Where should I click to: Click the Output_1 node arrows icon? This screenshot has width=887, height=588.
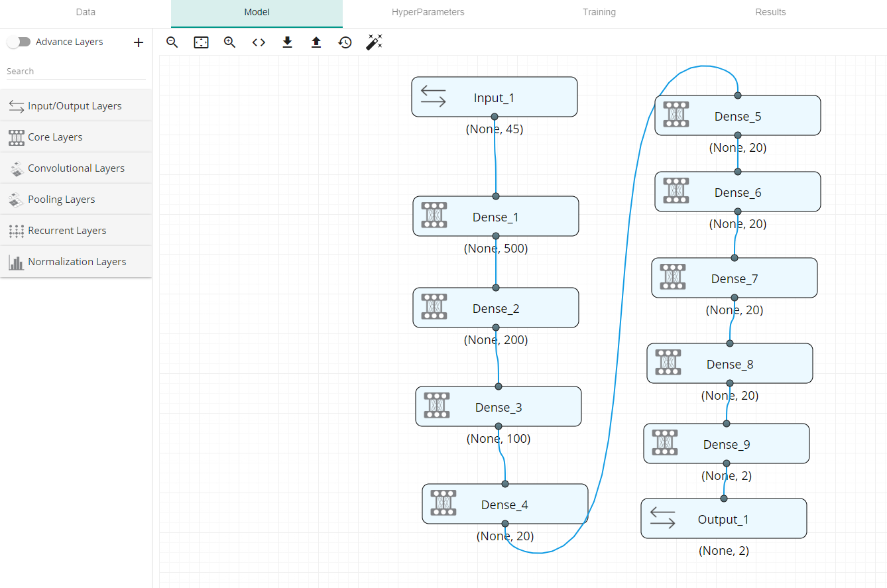(x=663, y=518)
